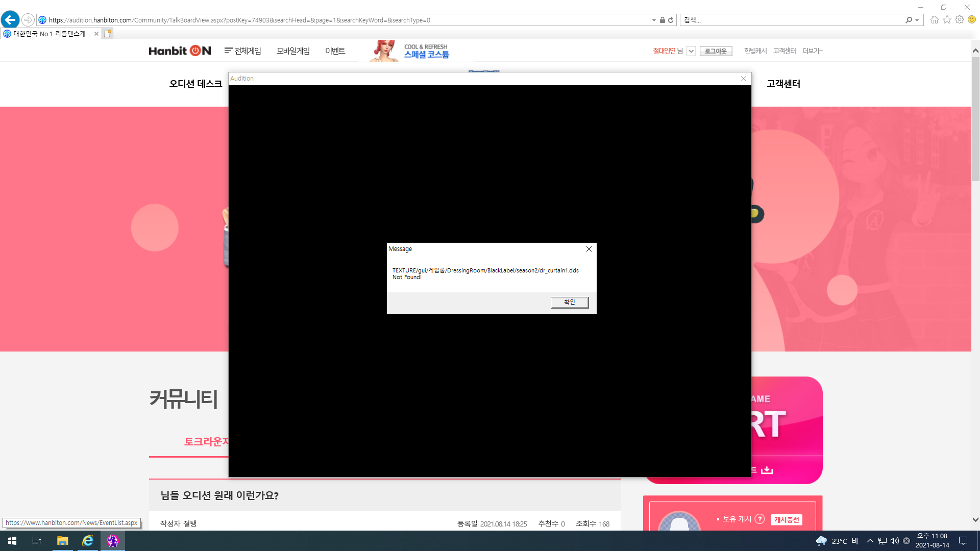Expand the 더보기+ link
The width and height of the screenshot is (980, 551).
(x=813, y=51)
